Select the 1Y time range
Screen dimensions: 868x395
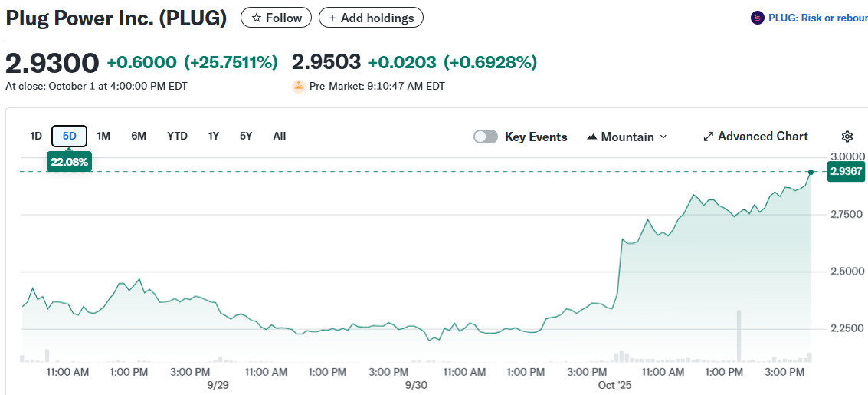click(x=214, y=136)
